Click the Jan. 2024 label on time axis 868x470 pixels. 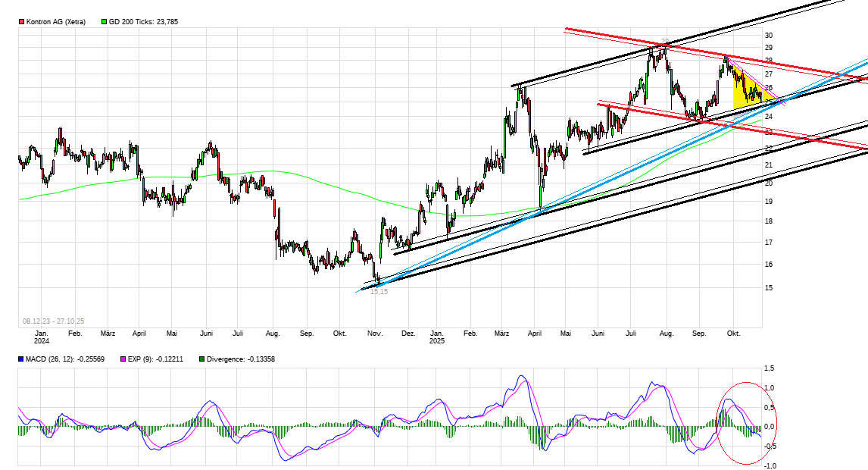pyautogui.click(x=42, y=337)
